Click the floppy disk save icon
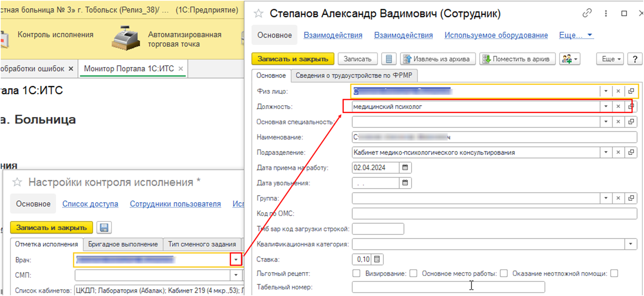 click(104, 228)
